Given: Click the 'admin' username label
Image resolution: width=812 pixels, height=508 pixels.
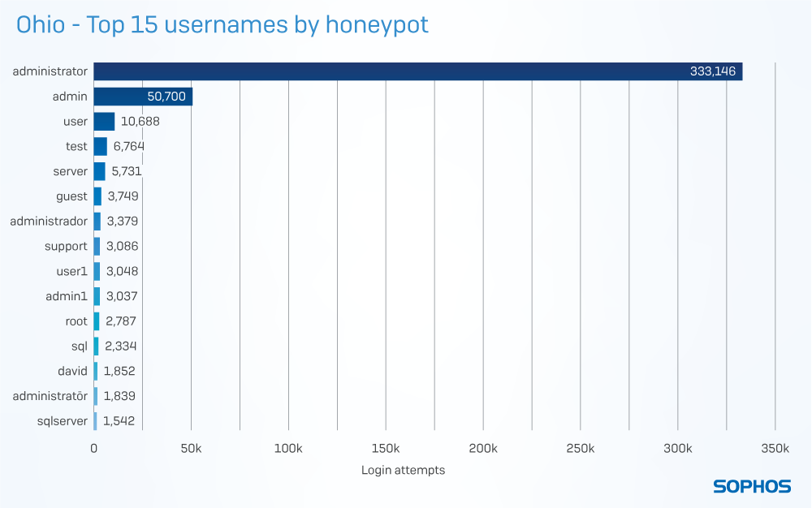Looking at the screenshot, I should tap(70, 97).
